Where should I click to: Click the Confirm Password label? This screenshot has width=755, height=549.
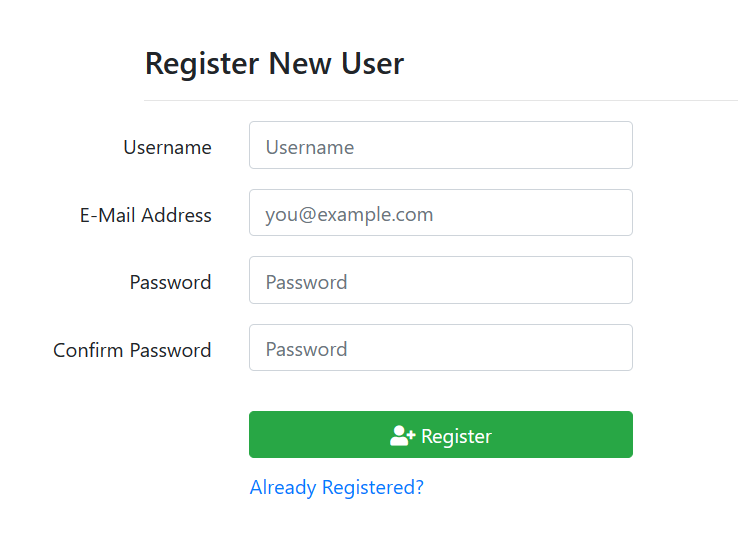pos(132,350)
